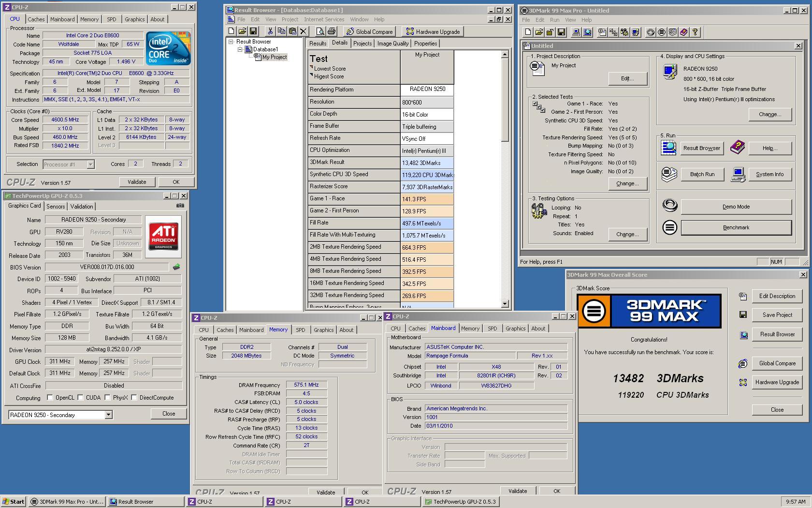Click BIOS save chip icon in GPU-Z
Viewport: 812px width, 508px height.
pyautogui.click(x=176, y=267)
